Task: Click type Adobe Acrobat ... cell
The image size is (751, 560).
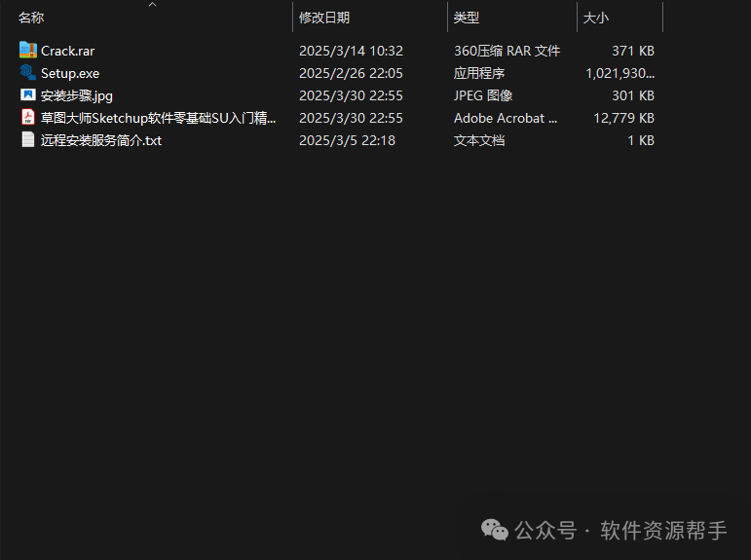Action: (x=506, y=118)
